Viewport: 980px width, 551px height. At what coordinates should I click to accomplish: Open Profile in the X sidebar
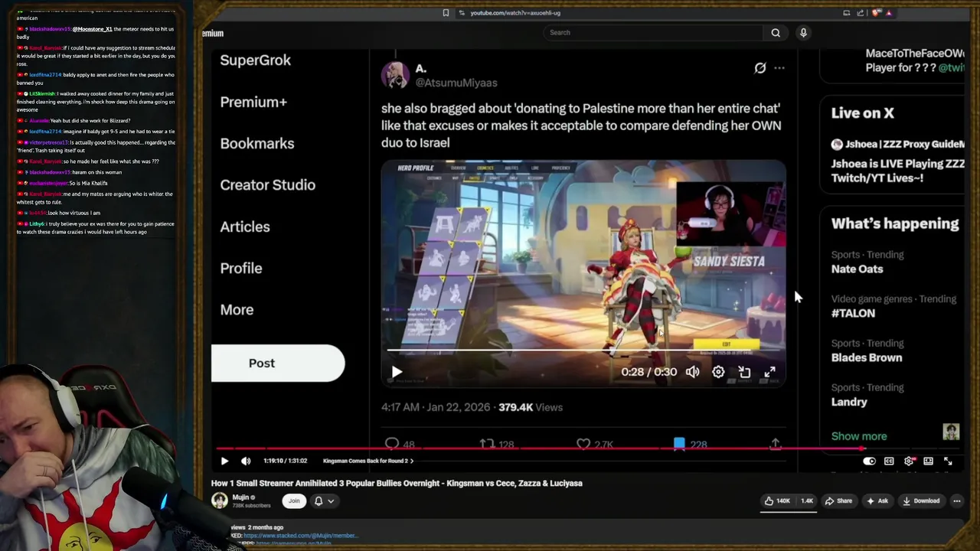point(241,268)
